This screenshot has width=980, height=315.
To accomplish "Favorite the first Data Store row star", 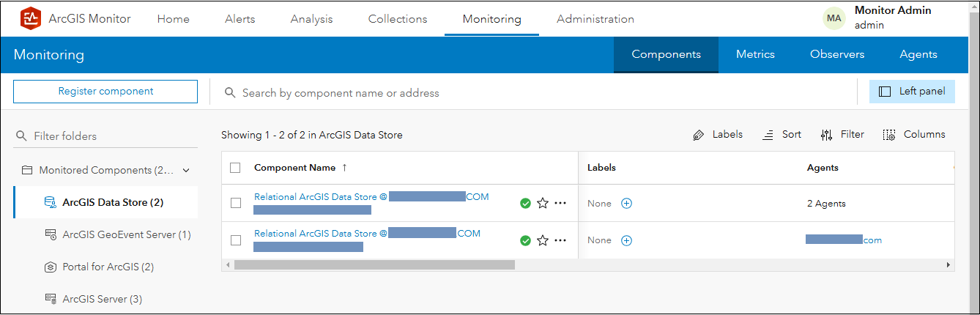I will (x=543, y=204).
